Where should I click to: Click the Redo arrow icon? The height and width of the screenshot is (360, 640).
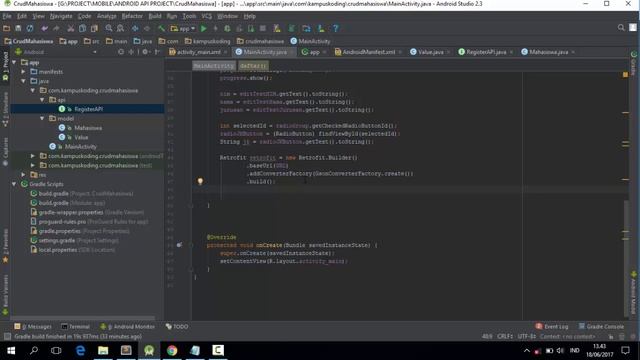click(56, 29)
